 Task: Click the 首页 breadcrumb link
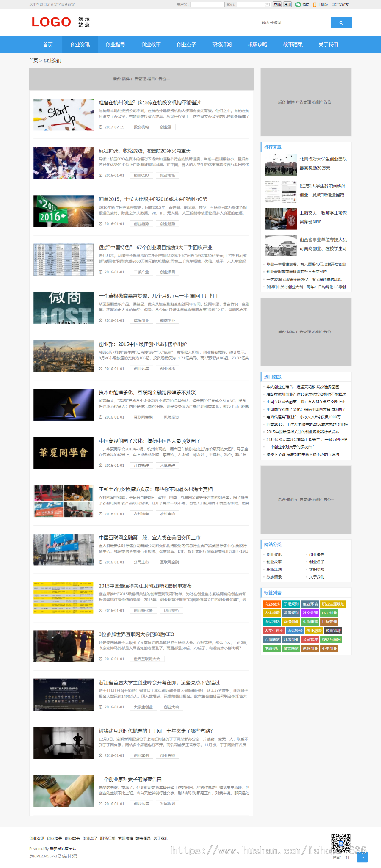(x=33, y=61)
